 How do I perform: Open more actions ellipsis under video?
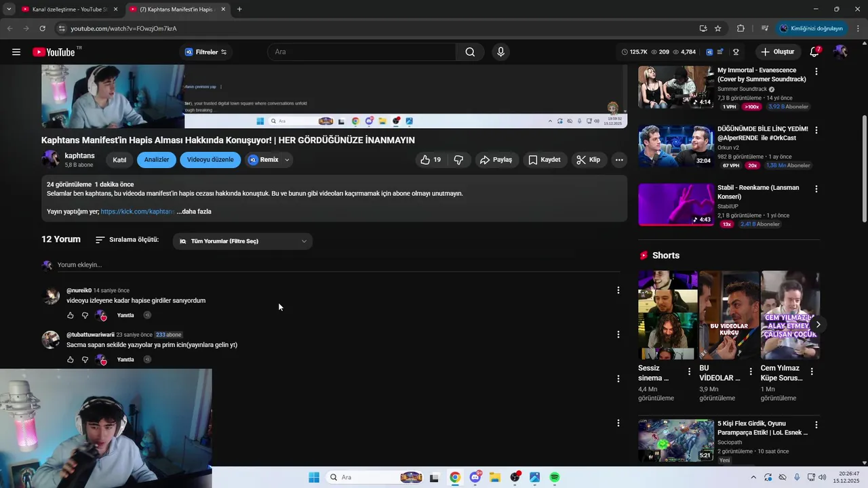pos(619,160)
